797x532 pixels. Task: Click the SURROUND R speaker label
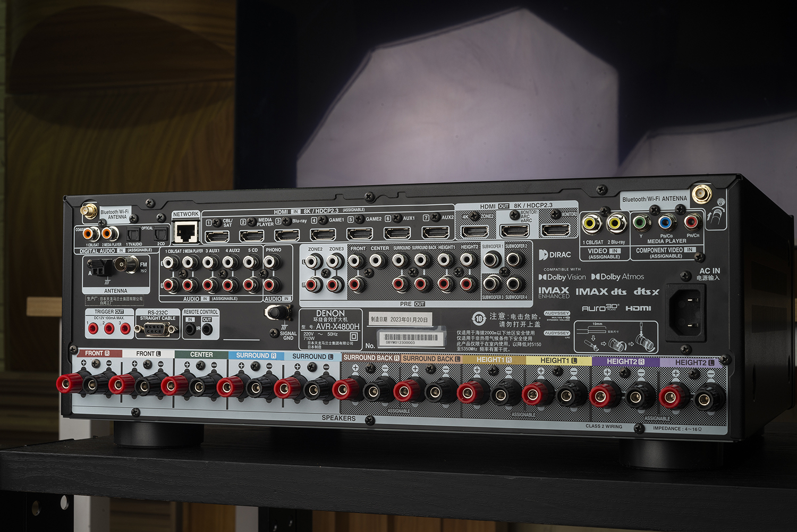point(256,356)
